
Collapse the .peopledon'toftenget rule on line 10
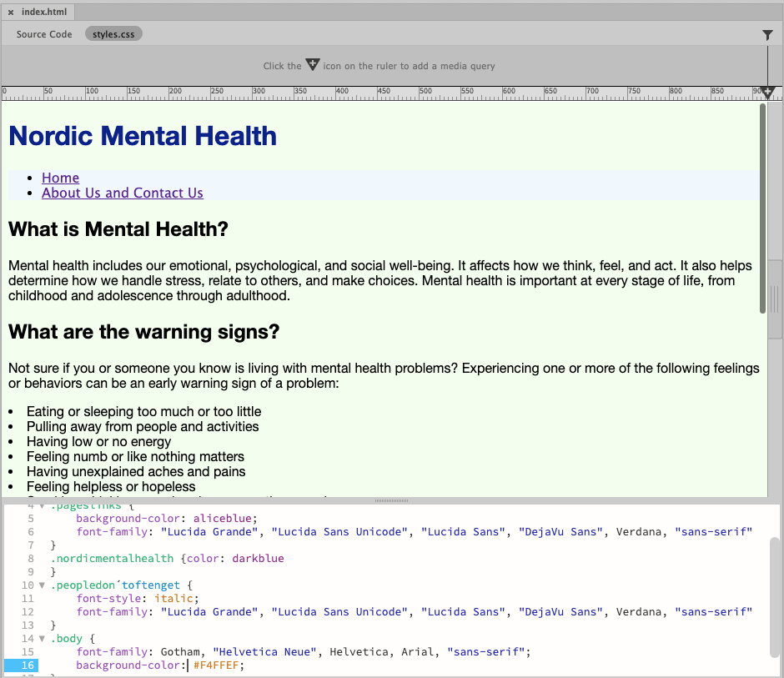tap(42, 585)
